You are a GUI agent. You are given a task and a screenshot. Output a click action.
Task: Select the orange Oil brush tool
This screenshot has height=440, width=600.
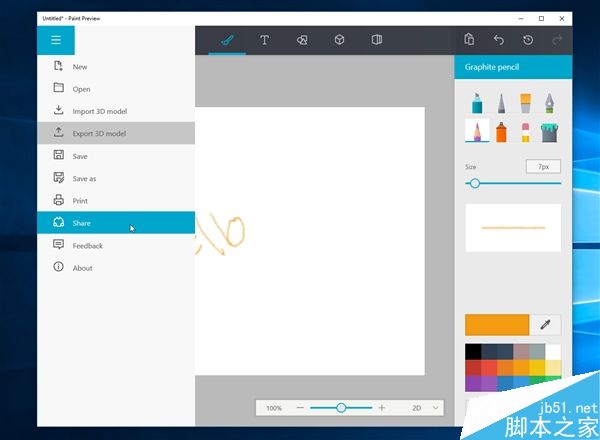[x=525, y=103]
